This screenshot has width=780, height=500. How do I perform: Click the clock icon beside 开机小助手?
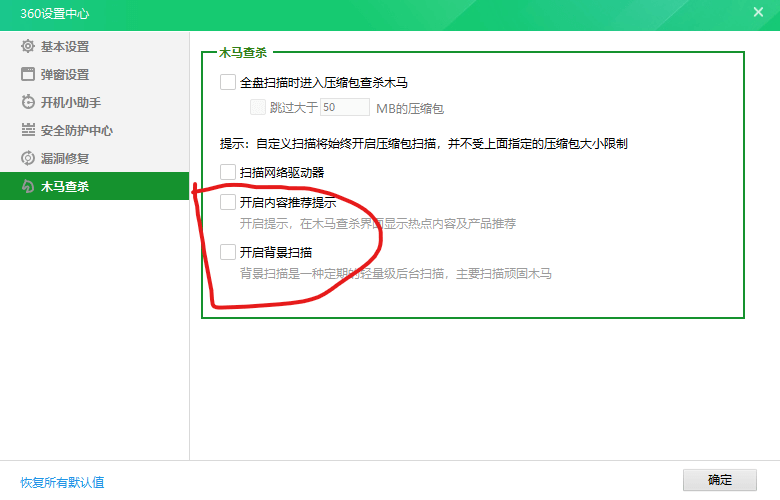(28, 102)
